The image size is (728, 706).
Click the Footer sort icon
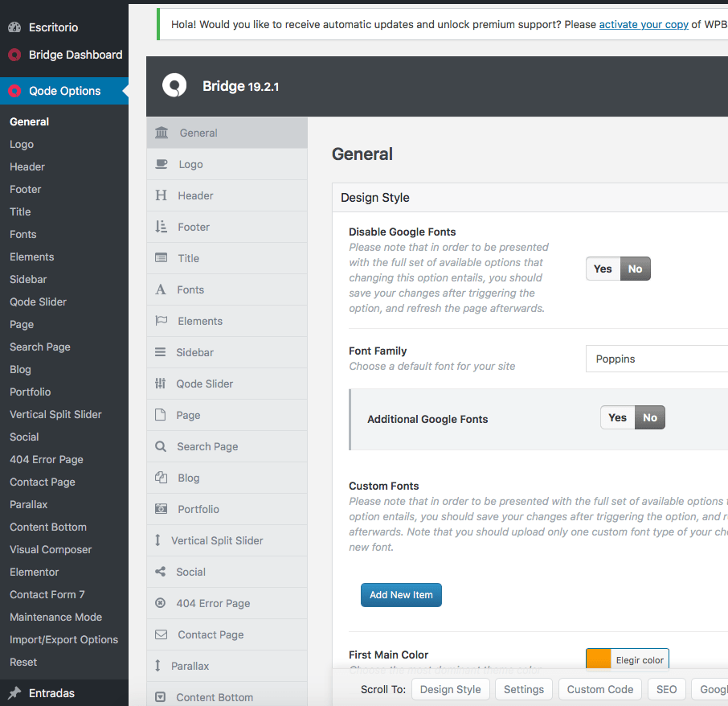[161, 227]
